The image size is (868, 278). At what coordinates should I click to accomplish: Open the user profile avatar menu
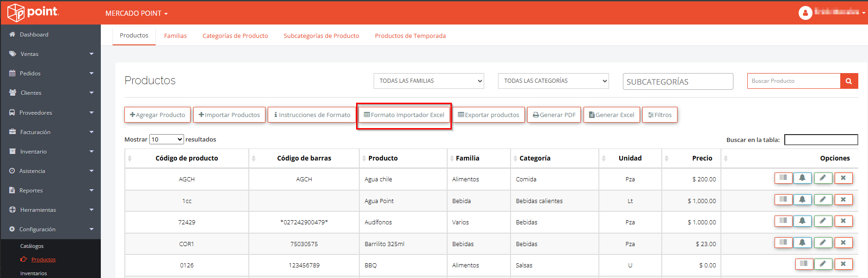point(805,13)
